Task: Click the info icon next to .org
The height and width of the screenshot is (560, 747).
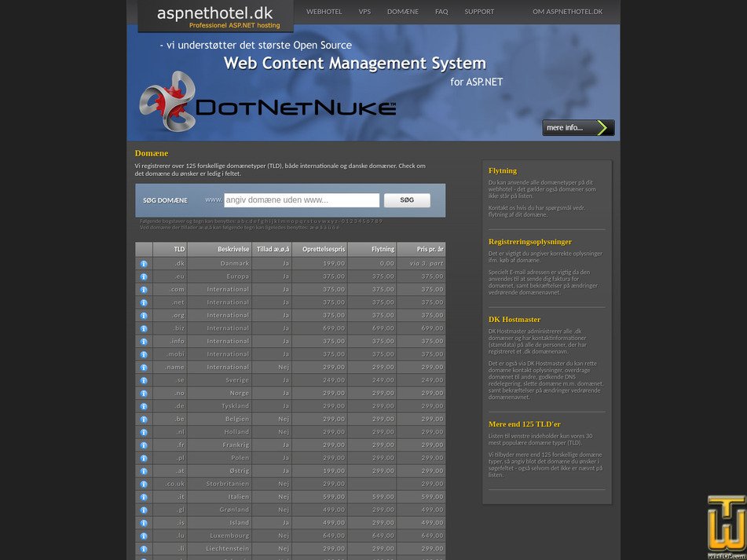Action: tap(144, 315)
